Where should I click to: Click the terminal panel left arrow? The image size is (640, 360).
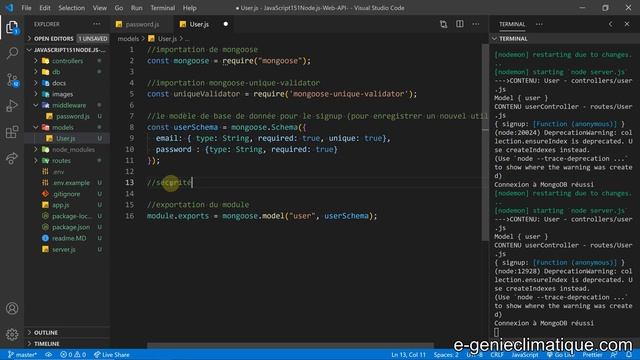pyautogui.click(x=611, y=24)
